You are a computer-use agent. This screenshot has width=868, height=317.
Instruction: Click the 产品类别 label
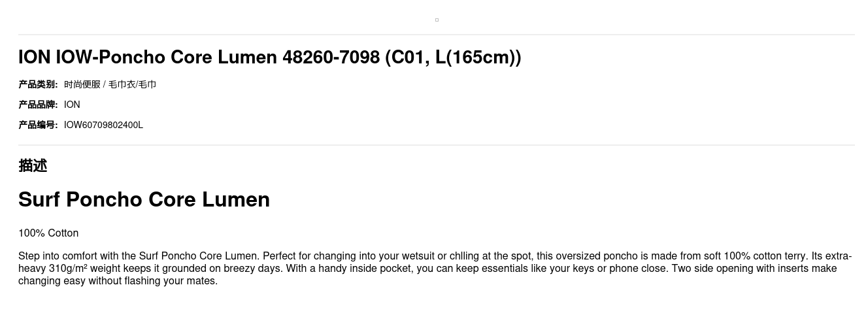[38, 84]
